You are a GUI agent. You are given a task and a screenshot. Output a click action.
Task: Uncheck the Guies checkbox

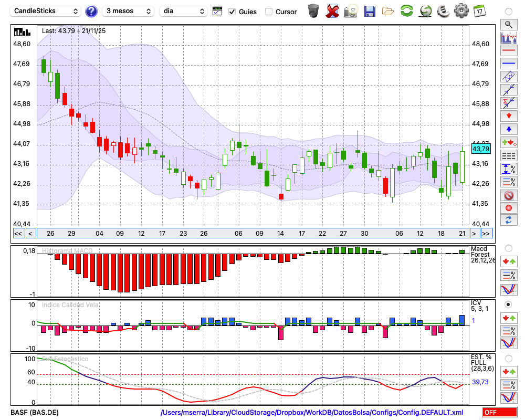(232, 12)
